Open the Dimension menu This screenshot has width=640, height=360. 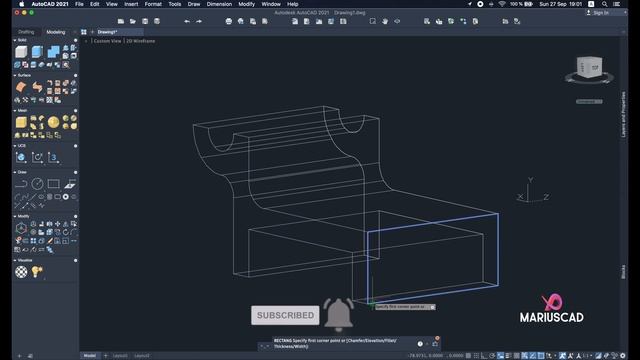coord(219,4)
